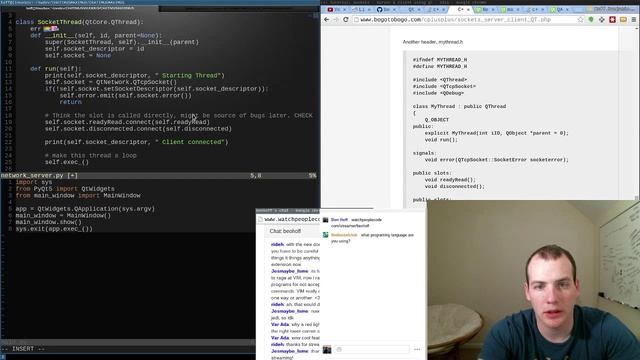Click the green avatar of the question asker
This screenshot has height=360, width=640.
tap(325, 235)
